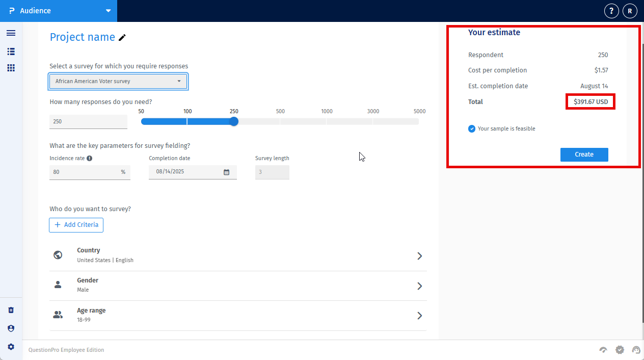
Task: Click the Country globe icon
Action: (58, 255)
